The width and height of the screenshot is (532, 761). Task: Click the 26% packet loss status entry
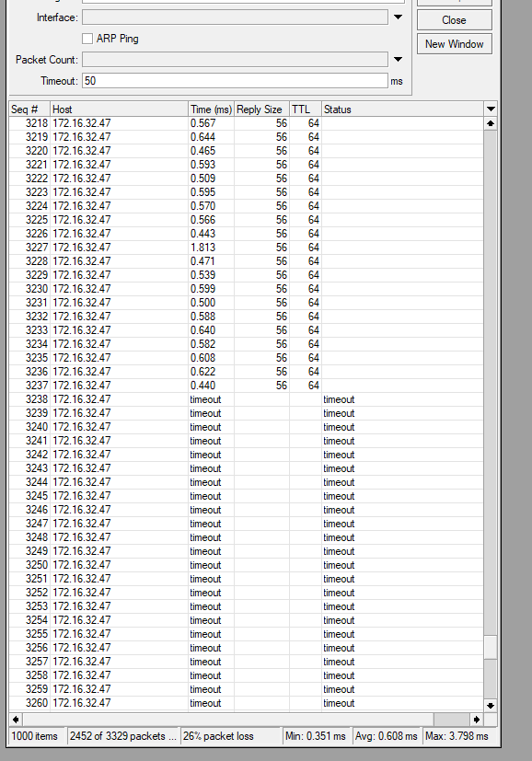(x=232, y=736)
